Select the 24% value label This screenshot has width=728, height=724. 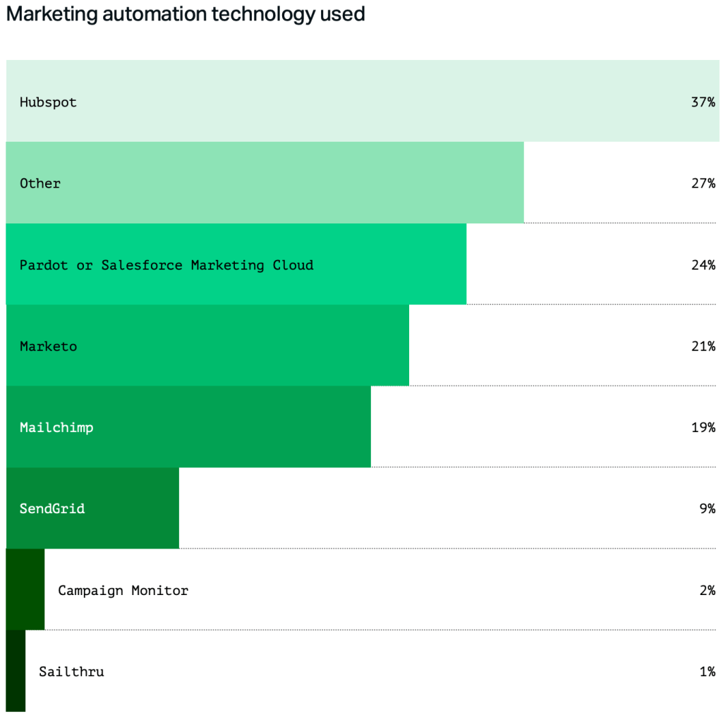tap(703, 265)
